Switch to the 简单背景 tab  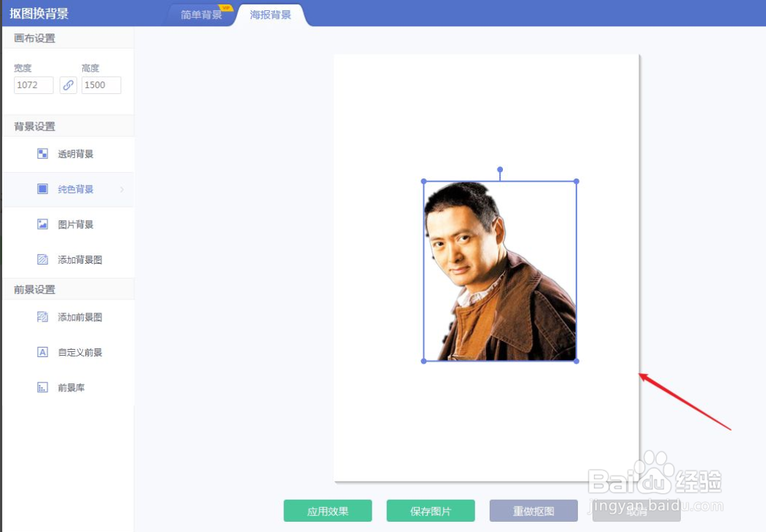point(201,15)
